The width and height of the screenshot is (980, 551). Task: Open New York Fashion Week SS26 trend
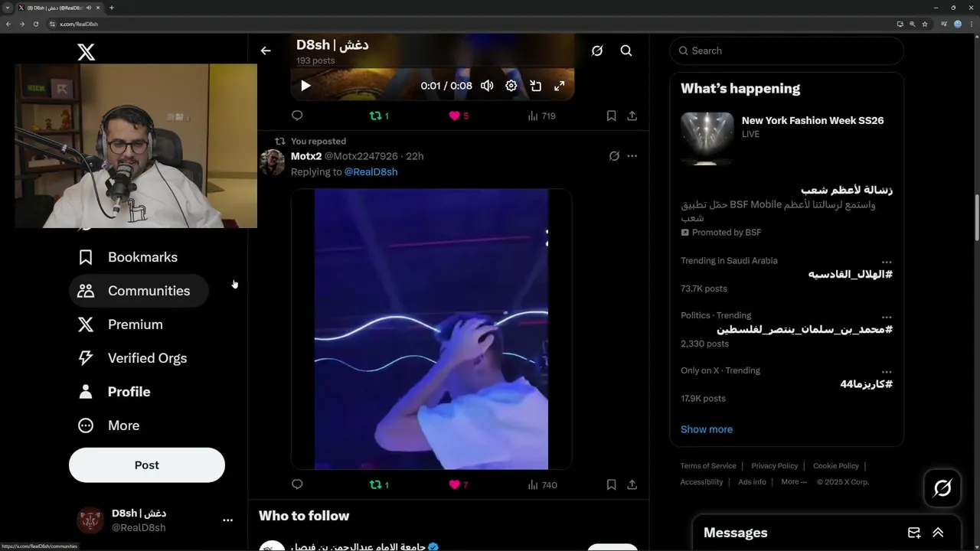pyautogui.click(x=786, y=138)
